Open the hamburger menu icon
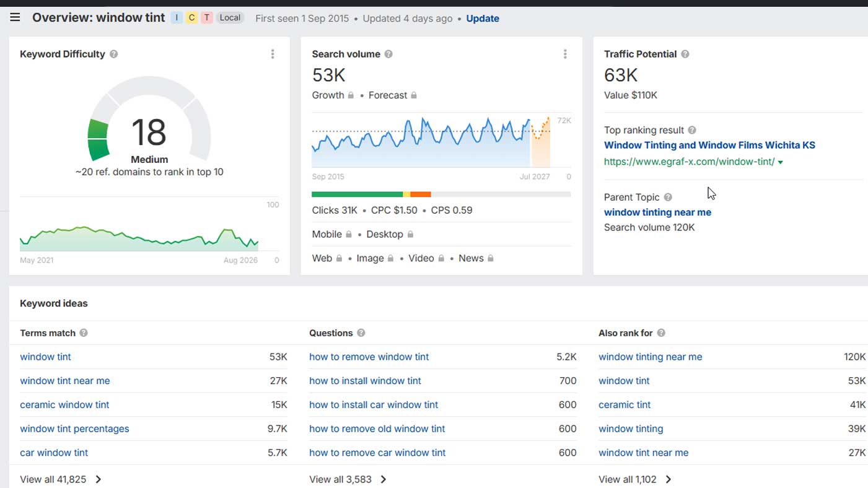The height and width of the screenshot is (488, 868). (x=15, y=17)
